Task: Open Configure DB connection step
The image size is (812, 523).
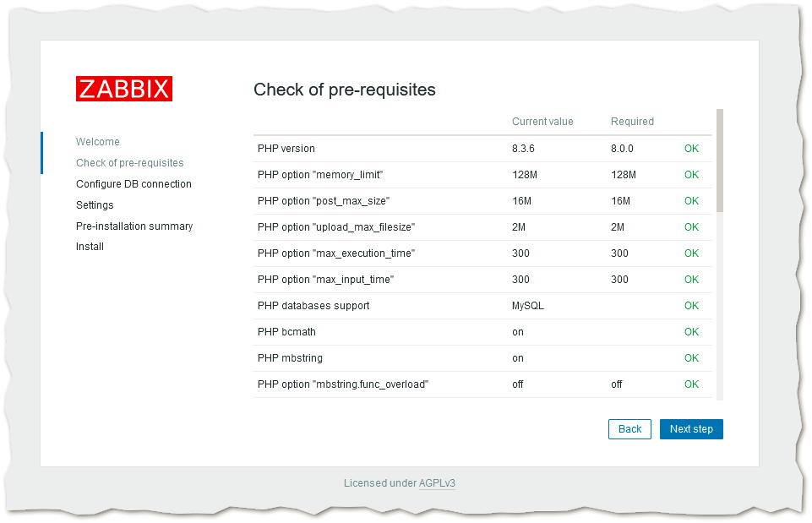Action: point(134,184)
